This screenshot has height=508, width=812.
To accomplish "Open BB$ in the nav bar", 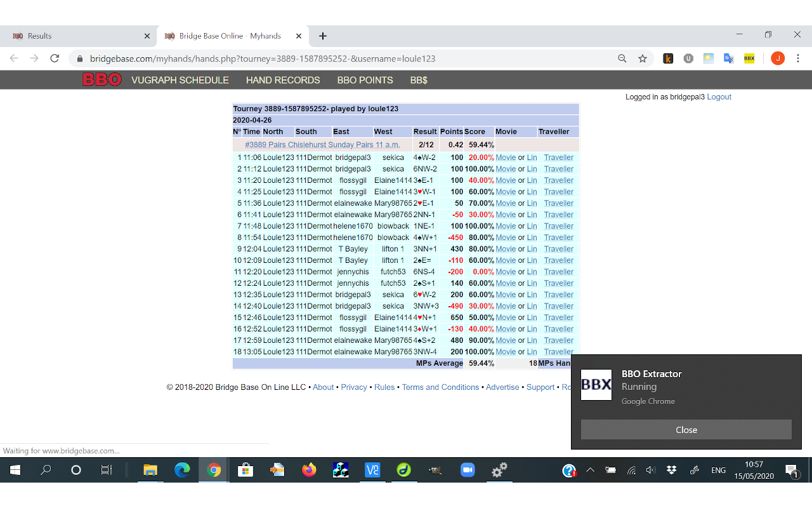I will (x=419, y=80).
